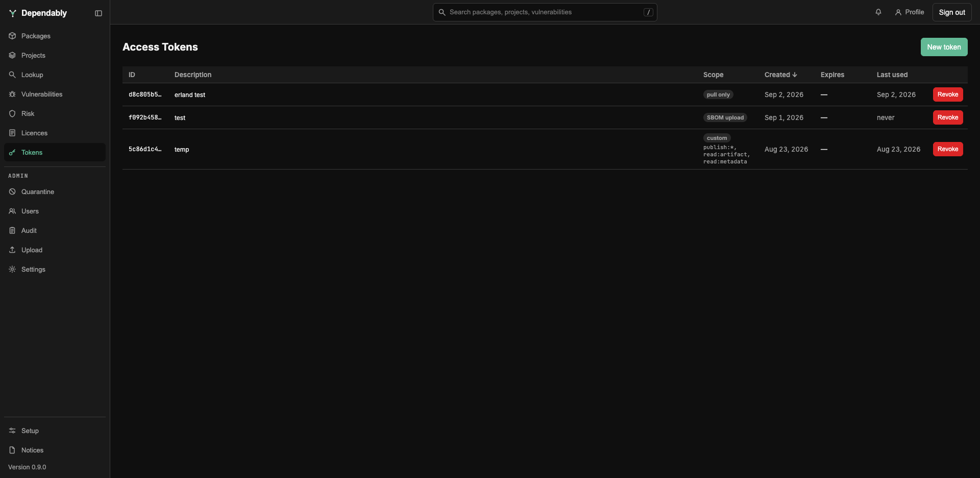Click the Description column header
980x478 pixels.
[193, 75]
